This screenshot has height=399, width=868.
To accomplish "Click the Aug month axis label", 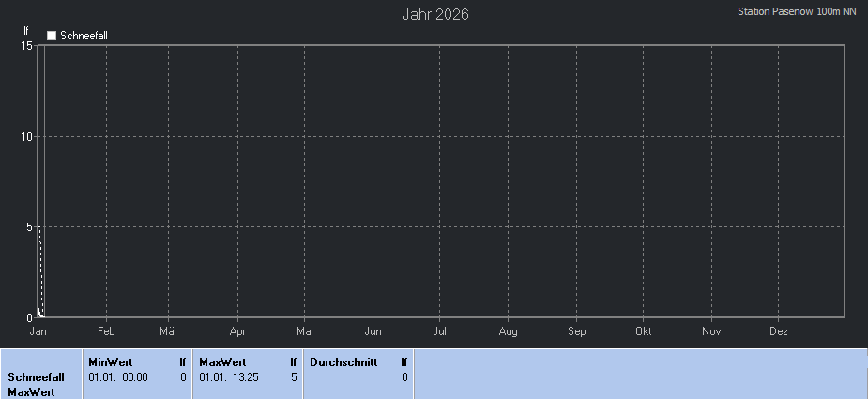I will [509, 331].
